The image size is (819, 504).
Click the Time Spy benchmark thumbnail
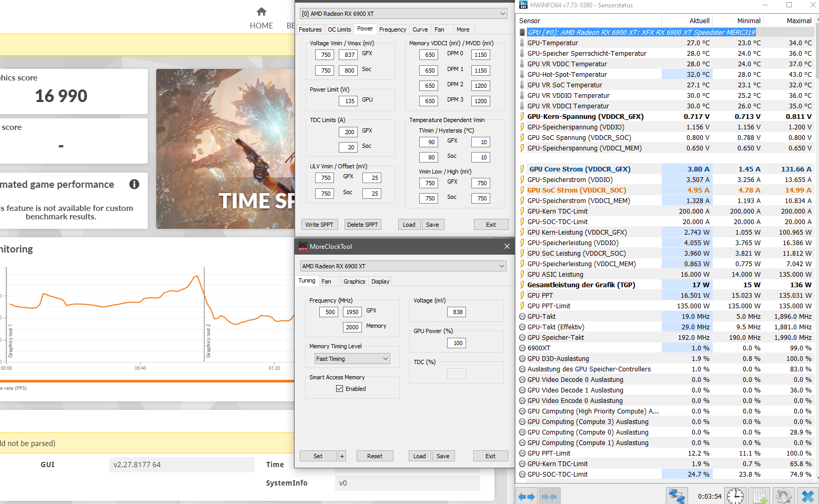point(225,149)
